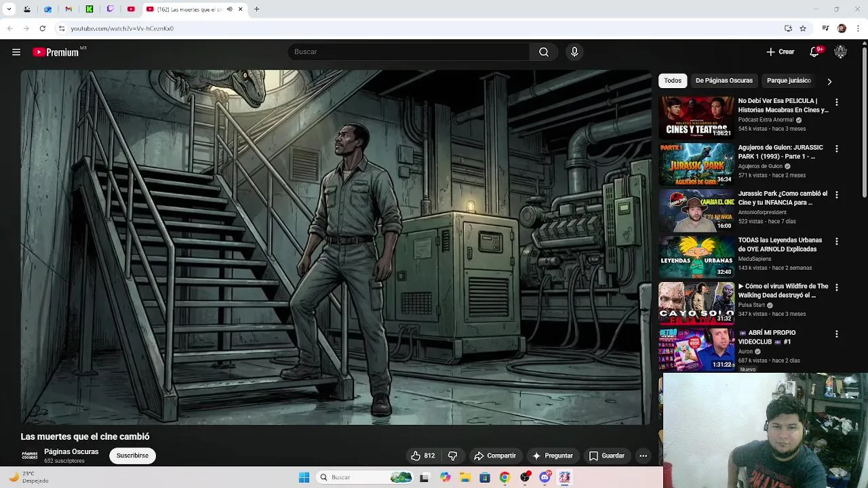This screenshot has width=868, height=488.
Task: Switch to the inactive YouTube browser tab
Action: (131, 9)
